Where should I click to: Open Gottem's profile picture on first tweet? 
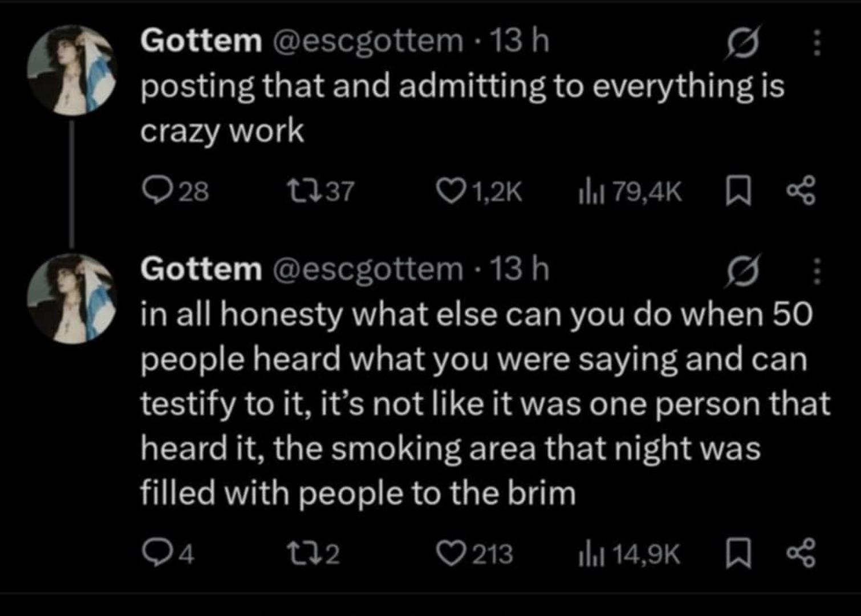(72, 70)
